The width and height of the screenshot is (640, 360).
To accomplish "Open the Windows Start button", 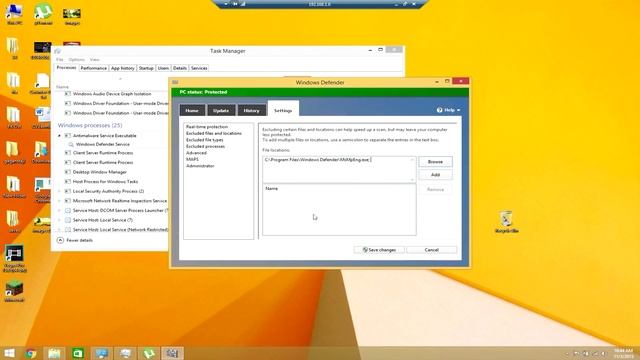I will pyautogui.click(x=9, y=353).
